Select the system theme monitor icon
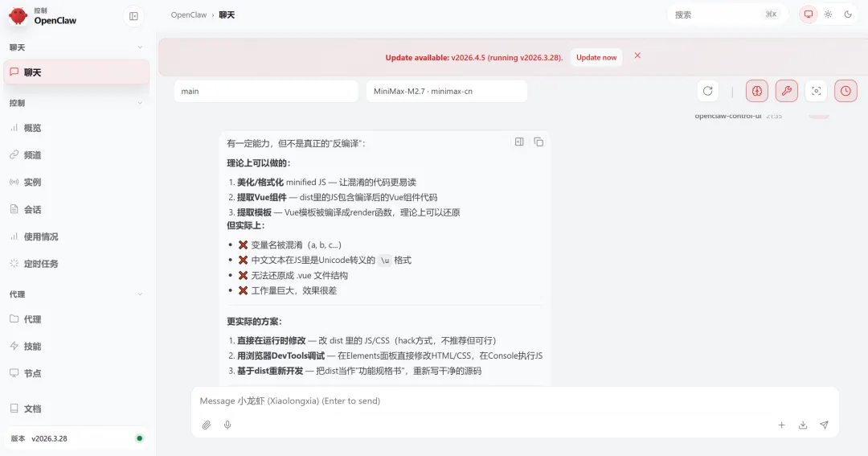 pyautogui.click(x=809, y=15)
